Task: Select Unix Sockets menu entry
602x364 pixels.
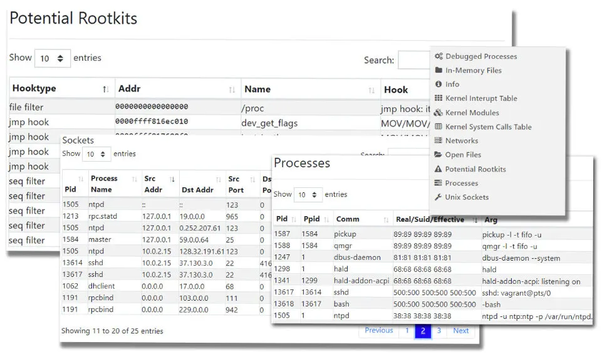Action: 467,197
